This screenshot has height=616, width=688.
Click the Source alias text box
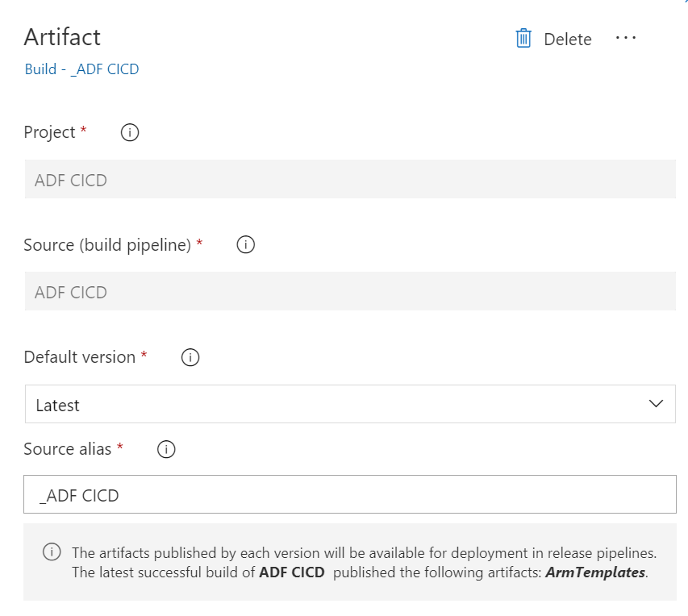(x=349, y=495)
